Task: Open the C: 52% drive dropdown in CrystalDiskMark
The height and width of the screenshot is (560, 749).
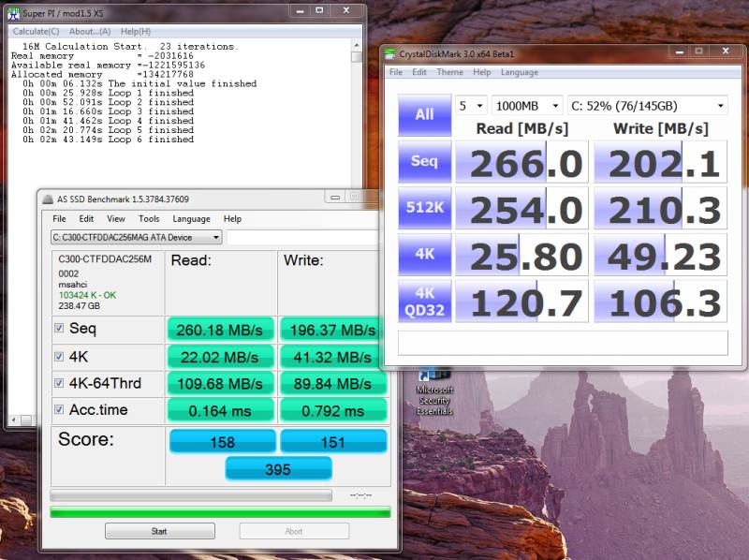Action: (648, 106)
